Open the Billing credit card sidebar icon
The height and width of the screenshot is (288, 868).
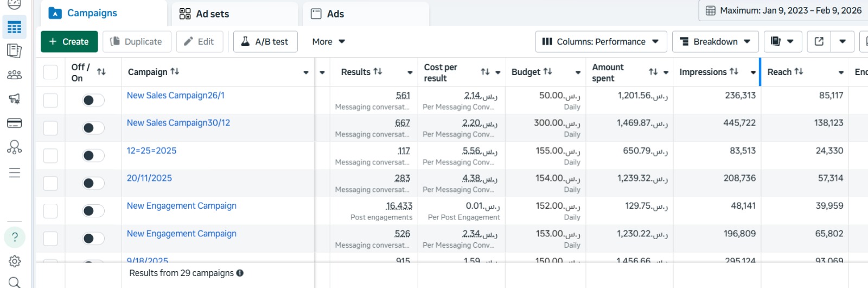click(15, 123)
